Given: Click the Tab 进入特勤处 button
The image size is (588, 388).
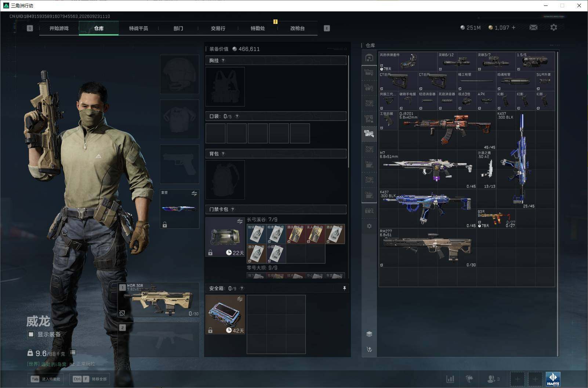Looking at the screenshot, I should point(46,379).
